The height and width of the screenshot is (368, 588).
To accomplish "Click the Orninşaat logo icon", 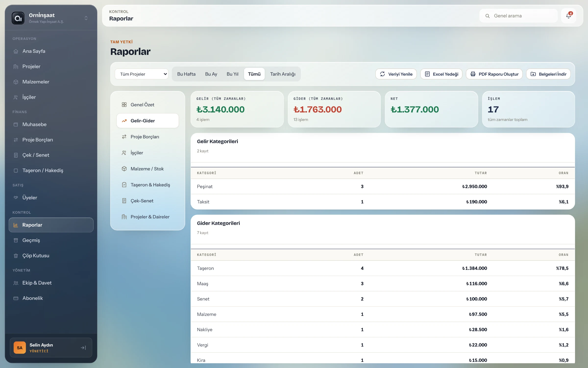I will point(18,18).
